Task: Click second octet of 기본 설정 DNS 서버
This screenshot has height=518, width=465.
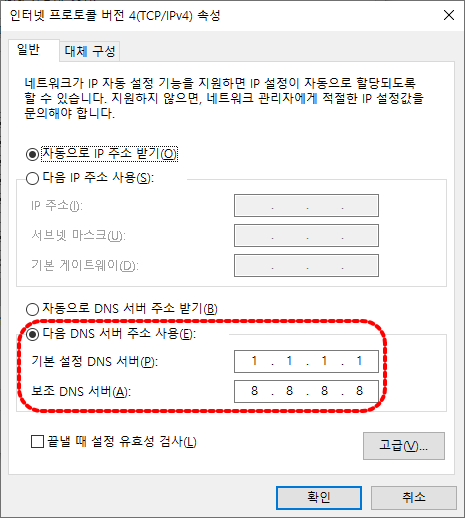Action: (x=289, y=361)
